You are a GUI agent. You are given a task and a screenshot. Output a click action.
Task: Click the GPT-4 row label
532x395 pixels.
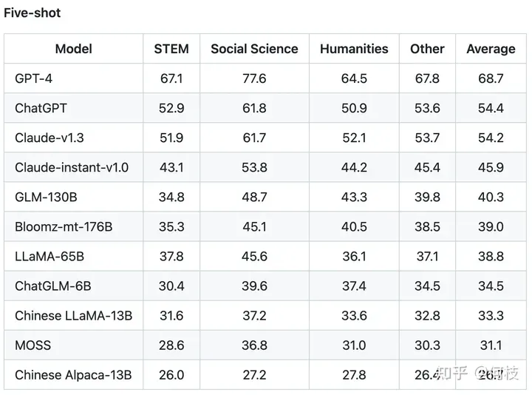(33, 78)
